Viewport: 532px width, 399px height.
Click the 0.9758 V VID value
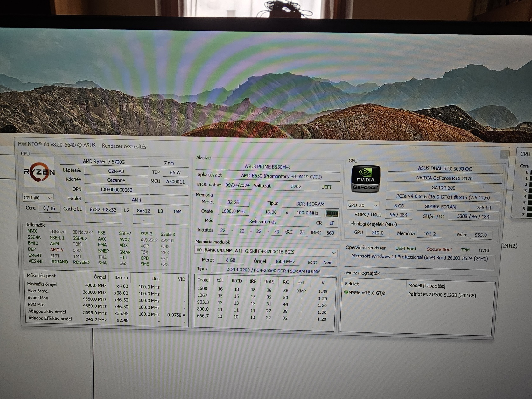coord(176,315)
